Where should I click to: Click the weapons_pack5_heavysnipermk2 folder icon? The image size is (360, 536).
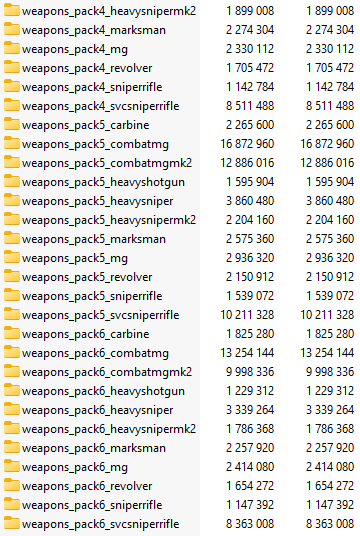pos(12,219)
